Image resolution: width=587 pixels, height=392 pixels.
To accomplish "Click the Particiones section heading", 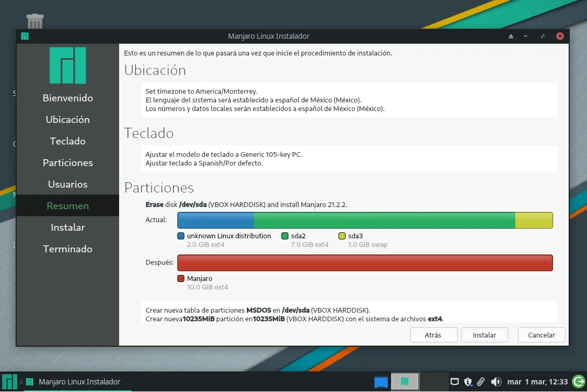I will coord(159,188).
